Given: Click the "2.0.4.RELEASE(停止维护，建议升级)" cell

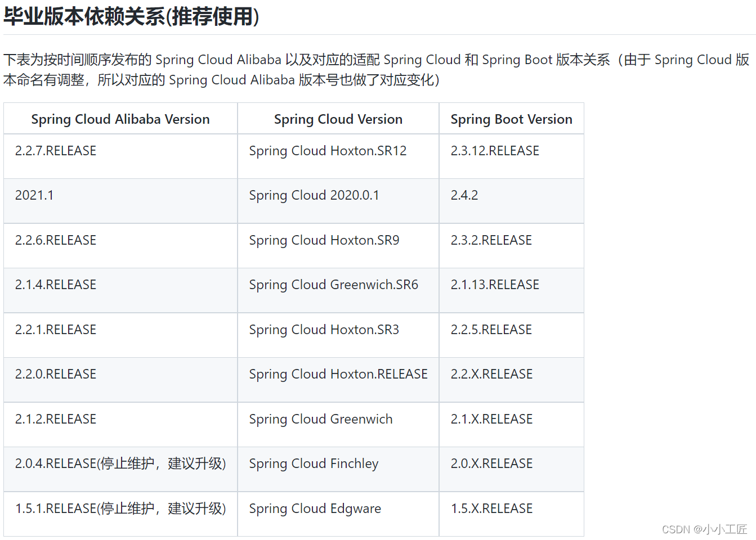Looking at the screenshot, I should [x=120, y=469].
